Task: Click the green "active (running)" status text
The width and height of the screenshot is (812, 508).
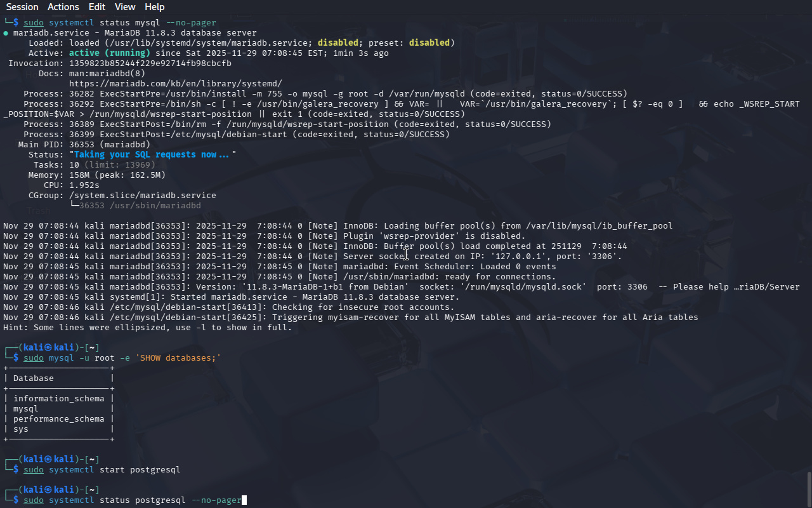Action: click(x=109, y=53)
